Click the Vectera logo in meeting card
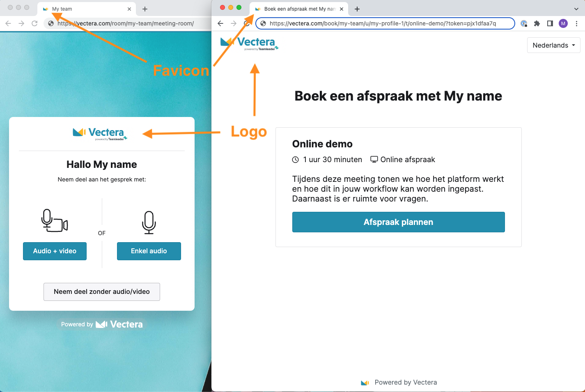The image size is (585, 392). [100, 133]
